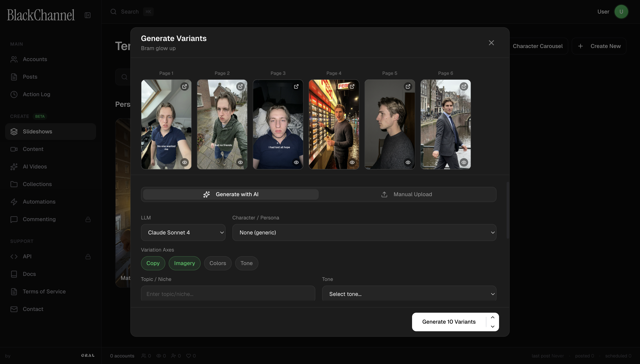Open AI Videos section

coord(35,167)
